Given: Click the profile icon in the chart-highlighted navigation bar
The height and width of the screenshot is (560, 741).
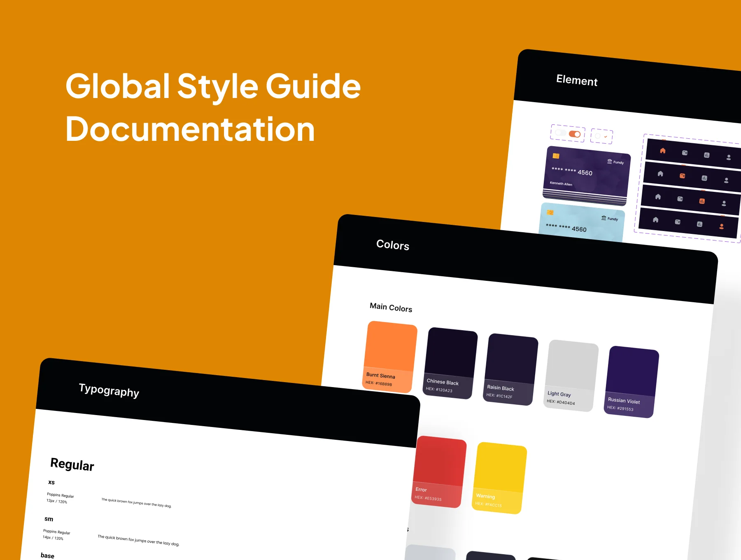Looking at the screenshot, I should pyautogui.click(x=724, y=203).
